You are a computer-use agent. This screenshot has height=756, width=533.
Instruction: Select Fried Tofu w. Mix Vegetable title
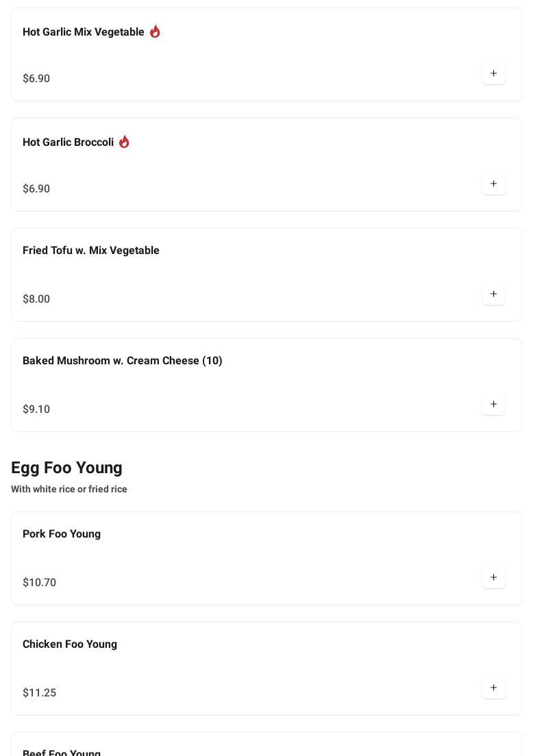pos(91,251)
